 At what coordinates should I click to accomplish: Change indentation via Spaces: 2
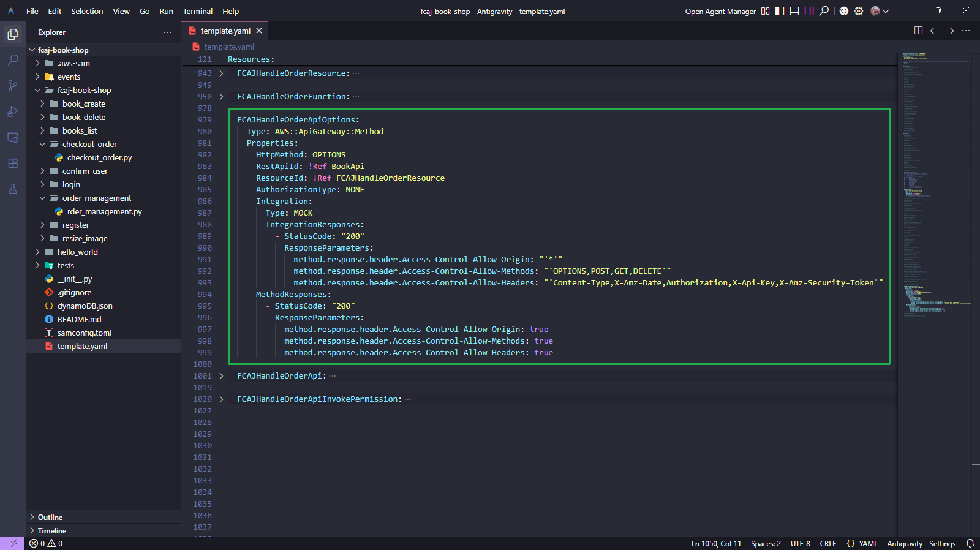pos(766,543)
